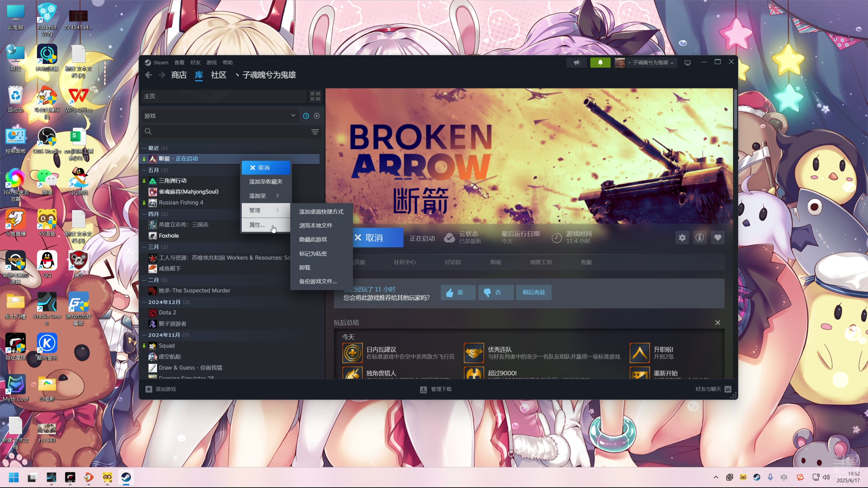Click the 优秀连队 achievement icon
The image size is (868, 488).
[x=474, y=353]
